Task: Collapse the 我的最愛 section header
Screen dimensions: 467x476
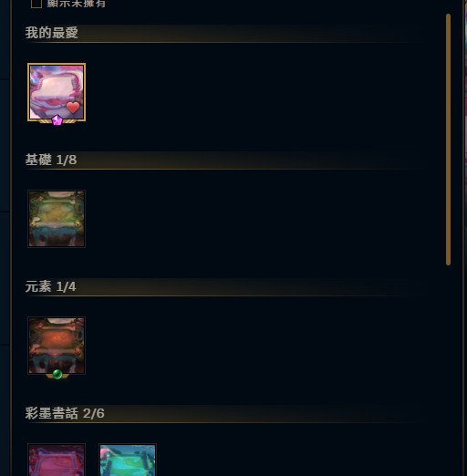Action: (x=225, y=33)
